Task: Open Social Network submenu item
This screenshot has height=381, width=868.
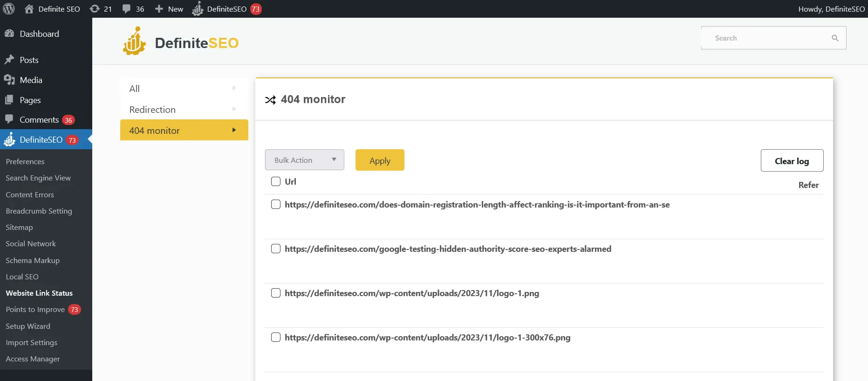Action: 31,243
